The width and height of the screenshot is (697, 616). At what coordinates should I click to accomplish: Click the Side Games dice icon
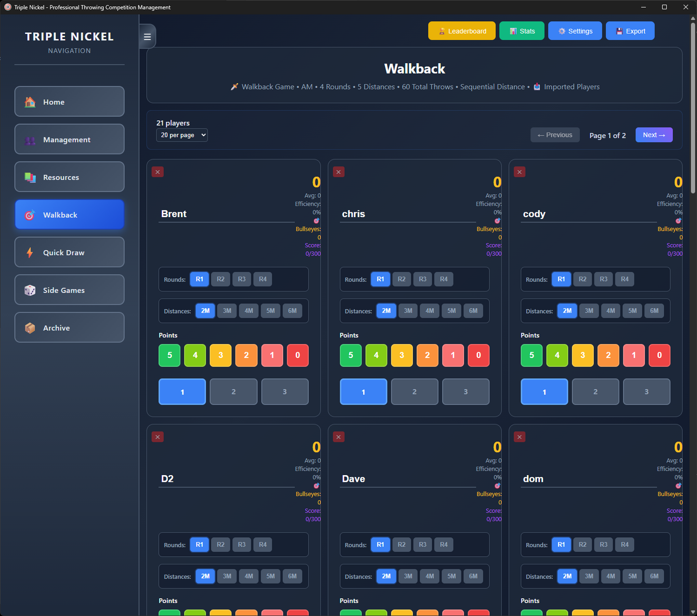click(x=30, y=290)
